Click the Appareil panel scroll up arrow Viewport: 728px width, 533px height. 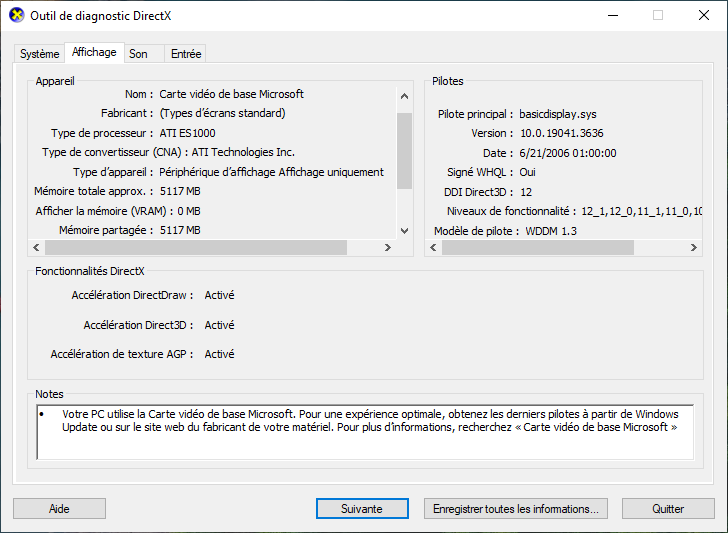pyautogui.click(x=404, y=96)
